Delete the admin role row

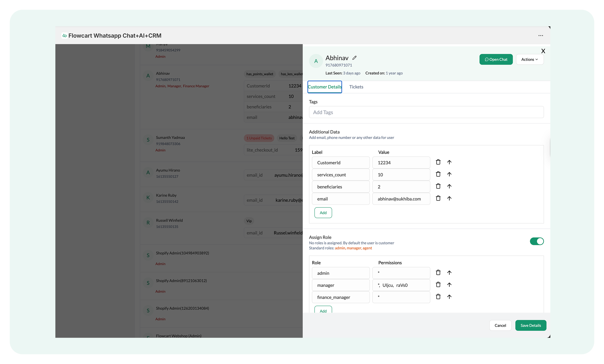pos(438,273)
